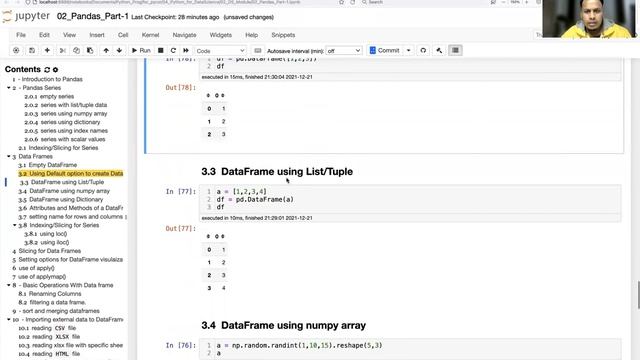The image size is (640, 360).
Task: Interrupt the kernel with stop icon
Action: [161, 51]
